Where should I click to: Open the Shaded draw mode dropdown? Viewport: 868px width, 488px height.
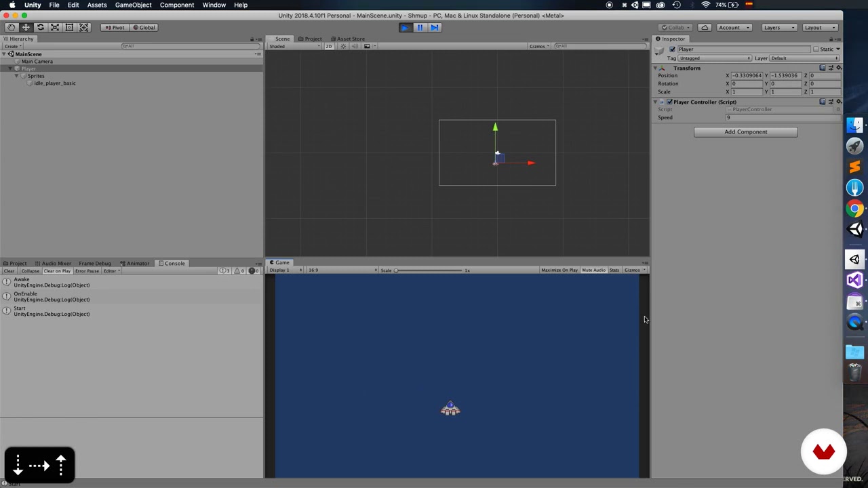294,46
